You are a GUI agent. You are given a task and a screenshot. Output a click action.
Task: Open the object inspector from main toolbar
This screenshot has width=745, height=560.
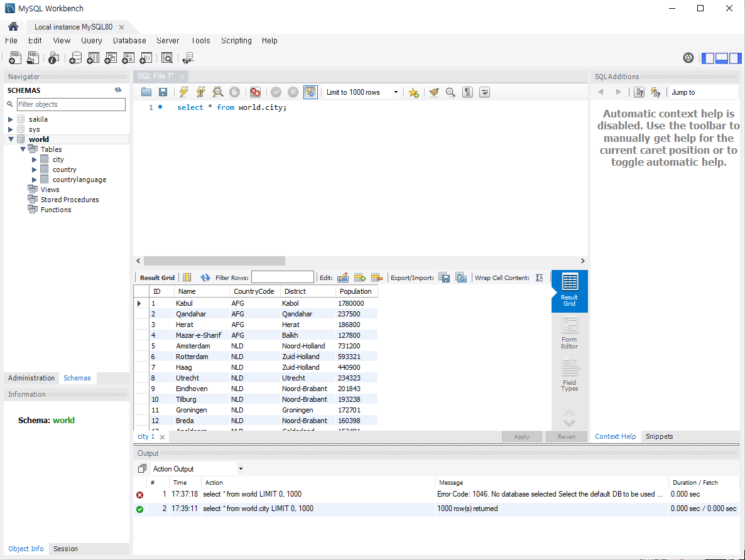[x=53, y=58]
